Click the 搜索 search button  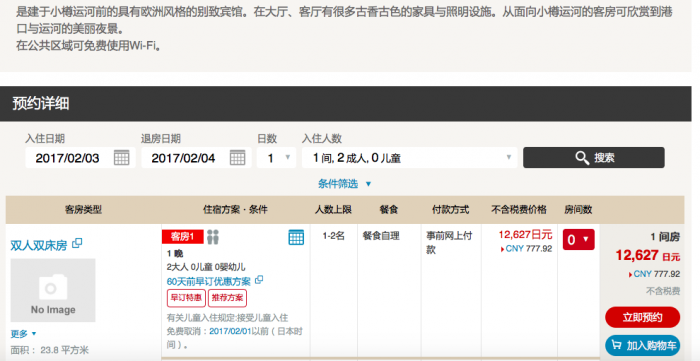[594, 158]
